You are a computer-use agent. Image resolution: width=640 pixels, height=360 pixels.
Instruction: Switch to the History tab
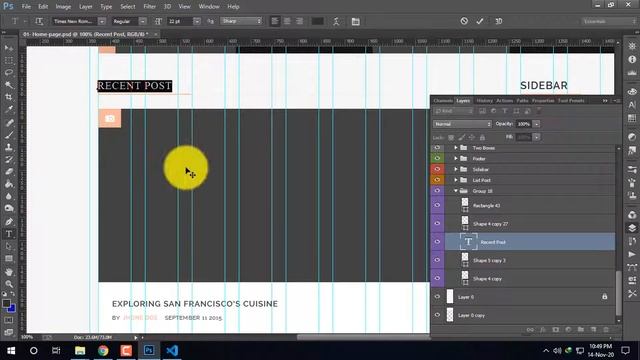coord(484,100)
